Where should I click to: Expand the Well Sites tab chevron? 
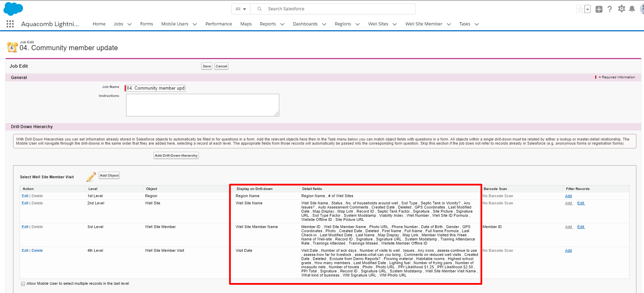point(395,24)
